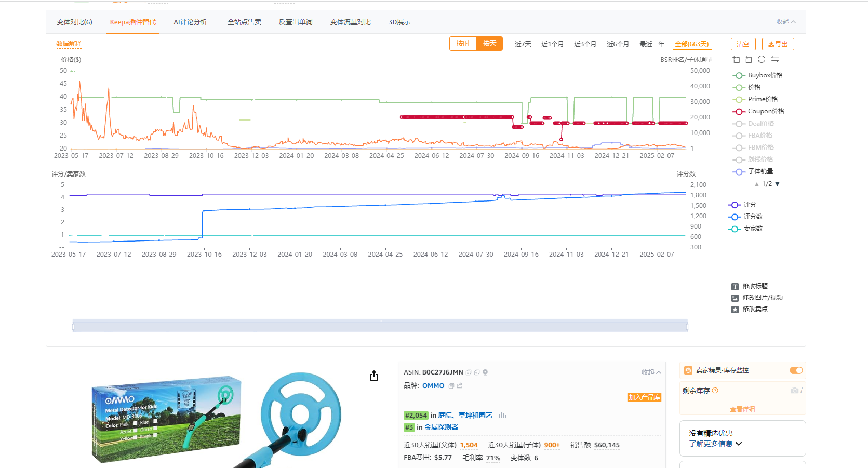Click 加入产品库 button
Viewport: 868px width, 468px height.
click(x=645, y=397)
